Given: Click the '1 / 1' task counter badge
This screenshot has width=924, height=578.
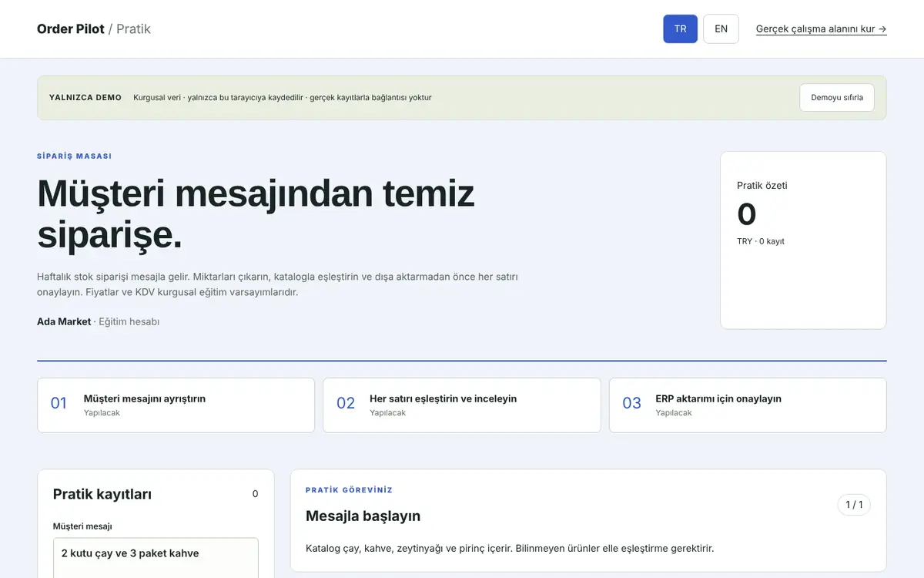Looking at the screenshot, I should 854,505.
